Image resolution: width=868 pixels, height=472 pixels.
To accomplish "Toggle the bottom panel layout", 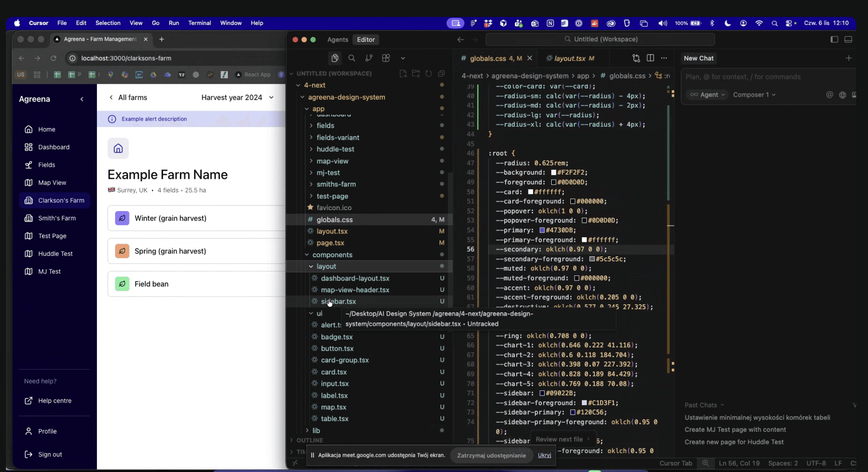I will (848, 39).
